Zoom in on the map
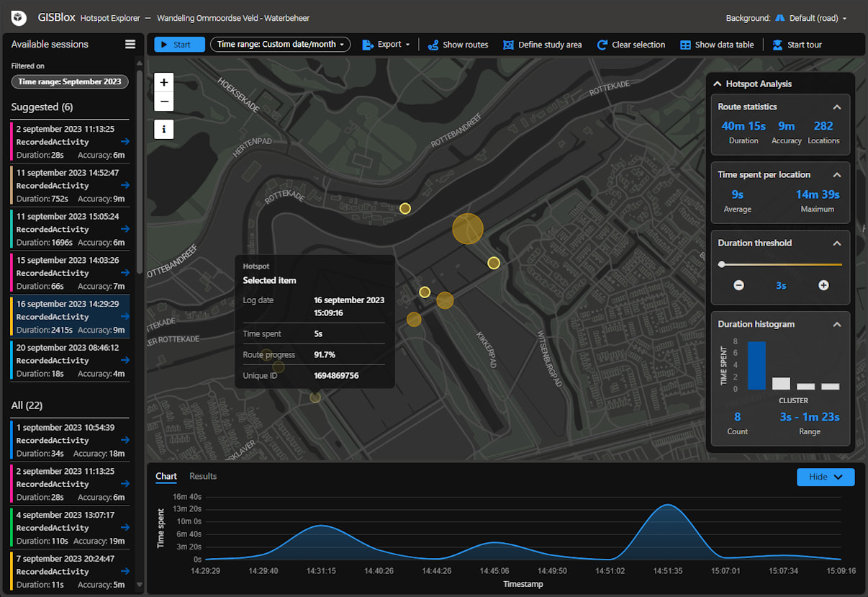Viewport: 868px width, 597px height. click(x=164, y=82)
